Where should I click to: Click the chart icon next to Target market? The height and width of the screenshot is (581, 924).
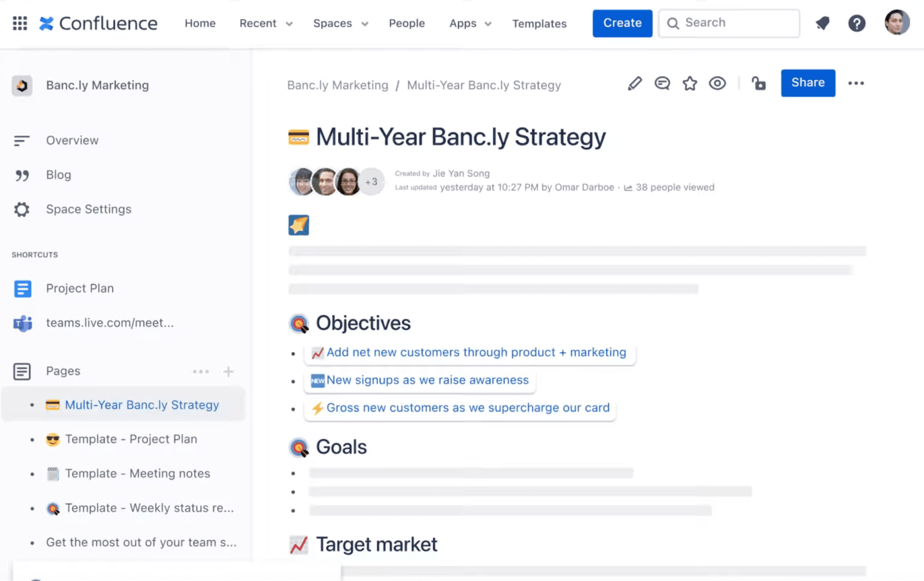point(299,545)
